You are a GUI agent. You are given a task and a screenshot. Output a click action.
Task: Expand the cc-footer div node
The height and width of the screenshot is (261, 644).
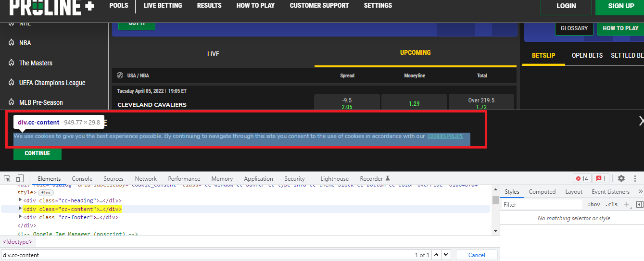(20, 217)
